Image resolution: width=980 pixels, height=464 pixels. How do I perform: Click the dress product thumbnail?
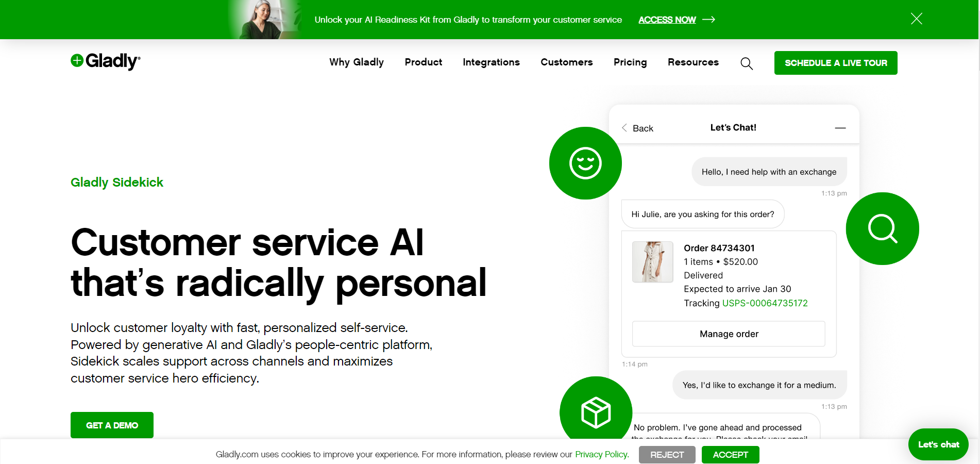(x=653, y=262)
